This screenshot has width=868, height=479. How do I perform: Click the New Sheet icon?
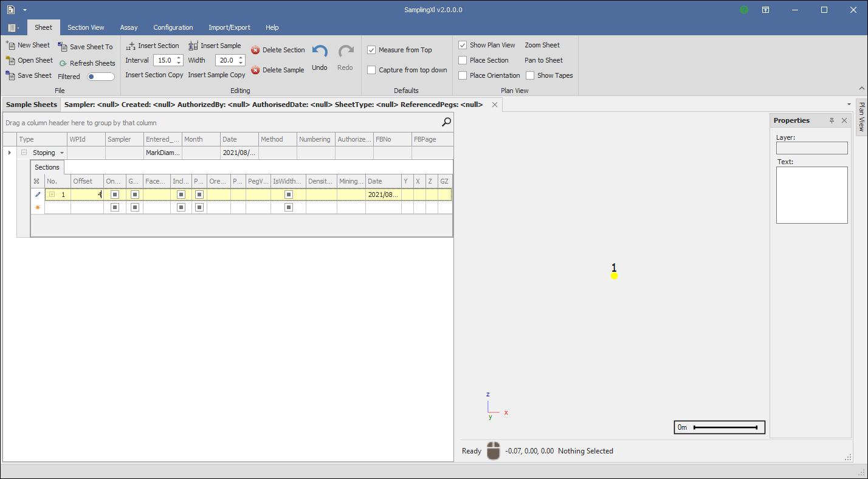tap(10, 45)
